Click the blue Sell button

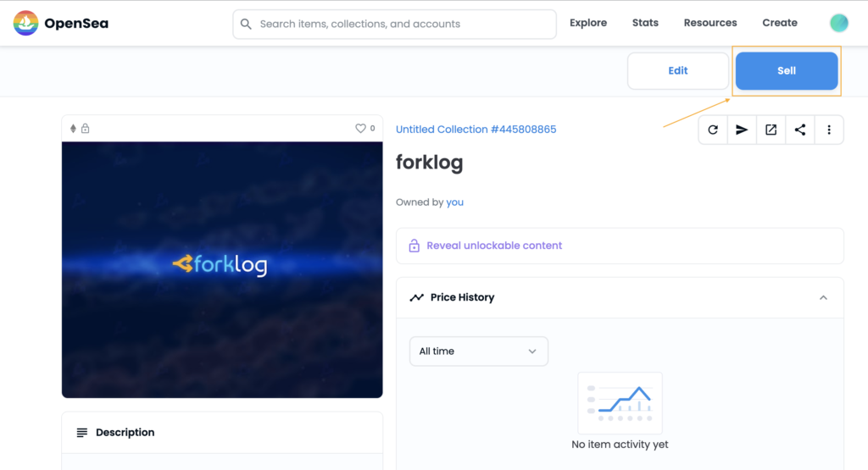(787, 71)
